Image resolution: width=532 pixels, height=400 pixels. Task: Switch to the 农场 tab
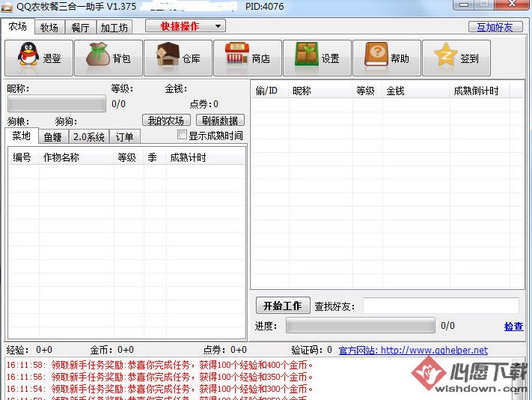(x=18, y=26)
